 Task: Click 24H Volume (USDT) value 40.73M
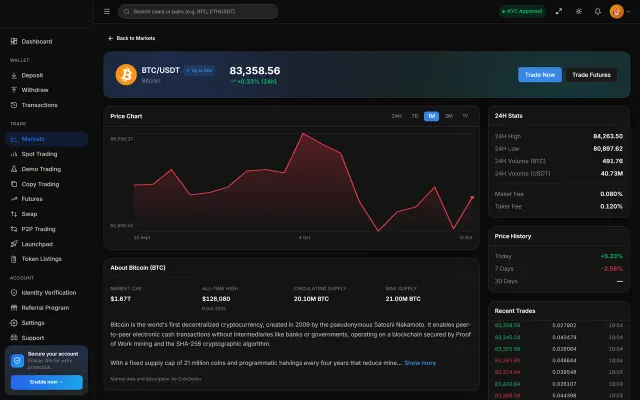[x=612, y=173]
